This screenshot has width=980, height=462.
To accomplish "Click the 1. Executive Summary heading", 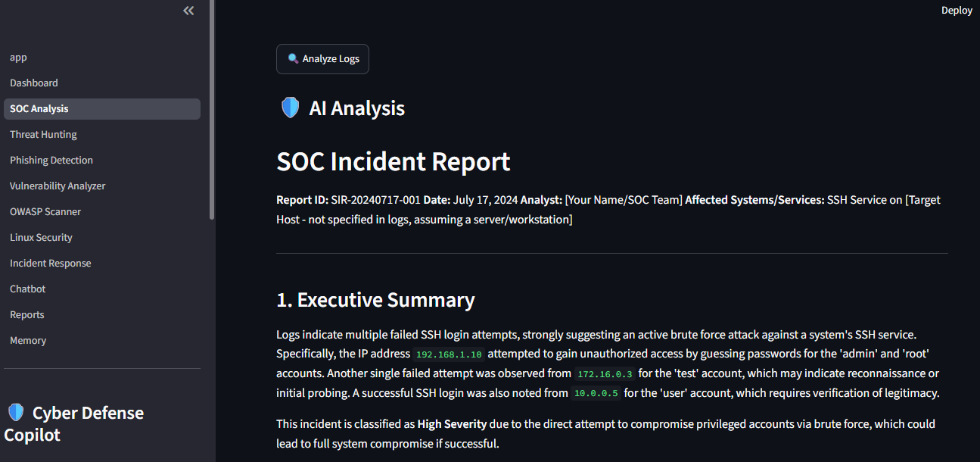I will click(x=375, y=300).
